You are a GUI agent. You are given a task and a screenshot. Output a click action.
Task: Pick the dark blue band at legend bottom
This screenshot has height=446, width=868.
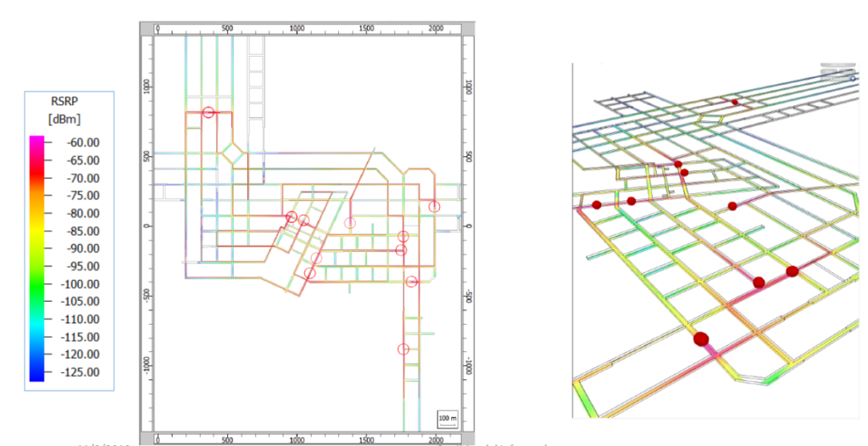click(36, 374)
